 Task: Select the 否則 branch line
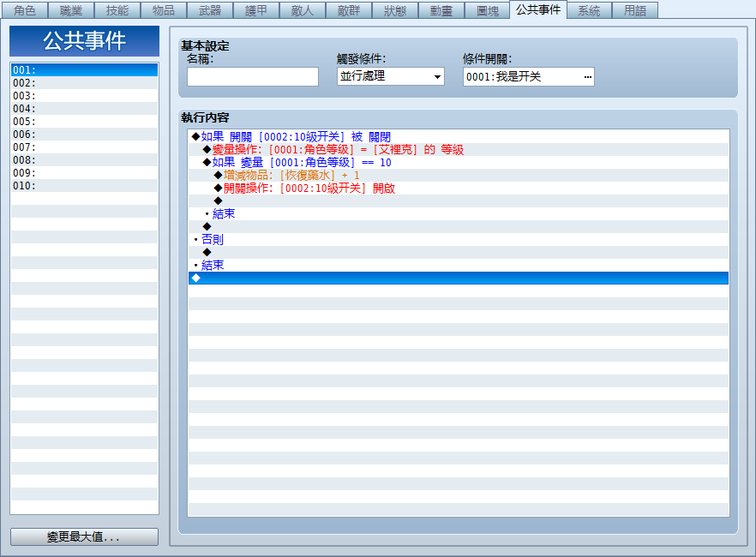pos(459,239)
